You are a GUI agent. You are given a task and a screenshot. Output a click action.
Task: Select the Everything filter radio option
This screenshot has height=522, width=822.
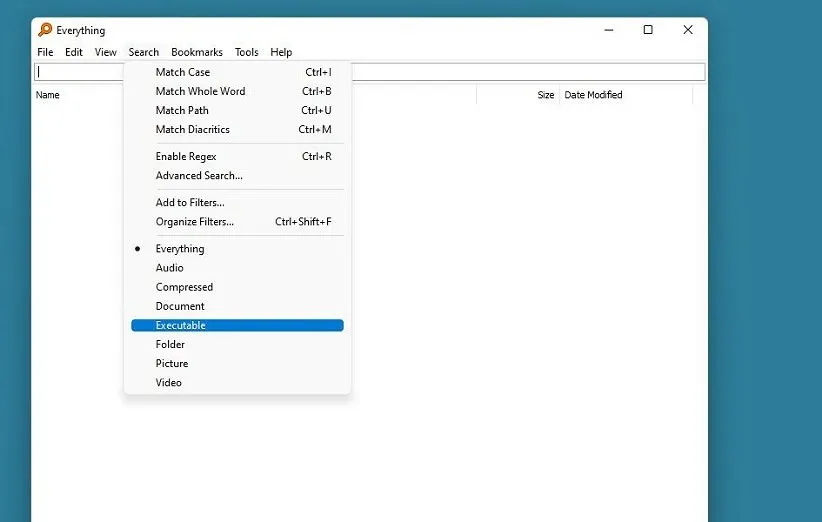tap(180, 249)
